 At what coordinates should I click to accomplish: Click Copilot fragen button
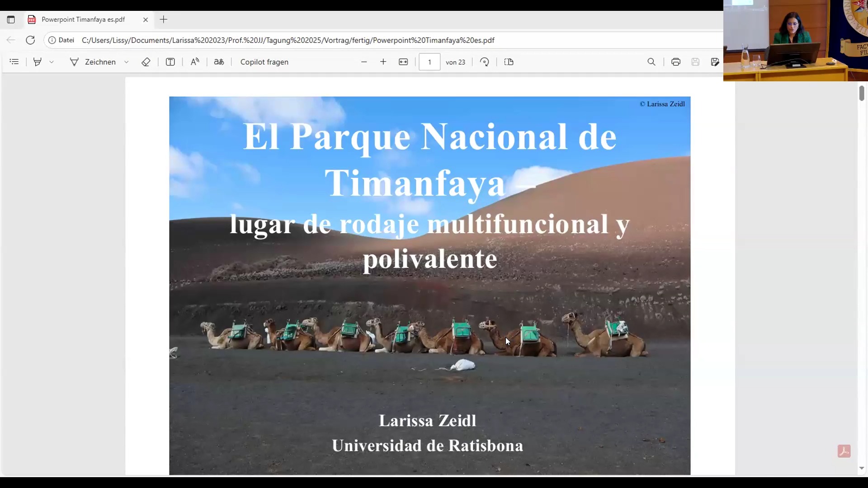tap(264, 62)
